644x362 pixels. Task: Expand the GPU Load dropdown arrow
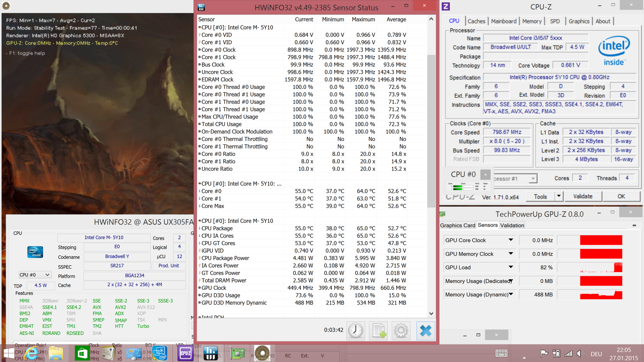(x=511, y=267)
